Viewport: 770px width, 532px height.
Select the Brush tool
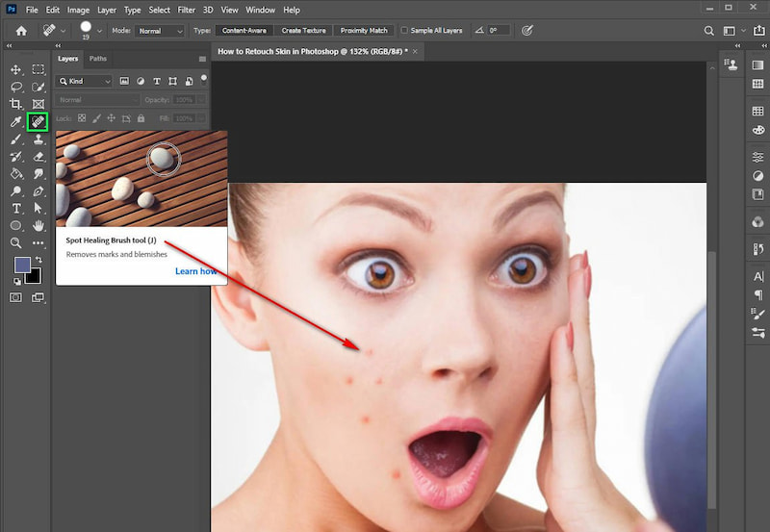(x=15, y=139)
